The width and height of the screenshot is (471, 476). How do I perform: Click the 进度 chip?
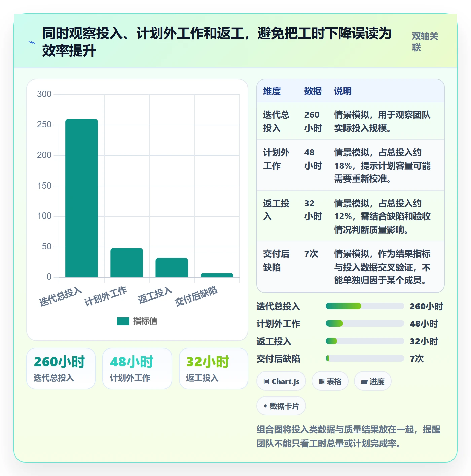(372, 381)
